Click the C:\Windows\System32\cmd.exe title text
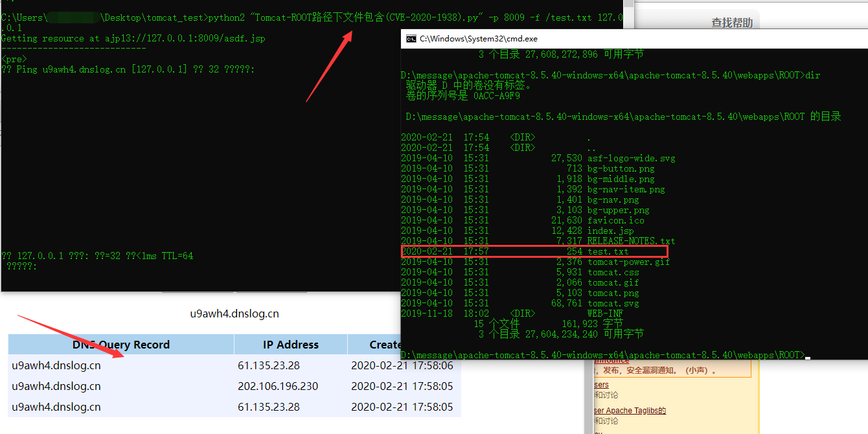Screen dimensions: 868x434 click(x=479, y=39)
